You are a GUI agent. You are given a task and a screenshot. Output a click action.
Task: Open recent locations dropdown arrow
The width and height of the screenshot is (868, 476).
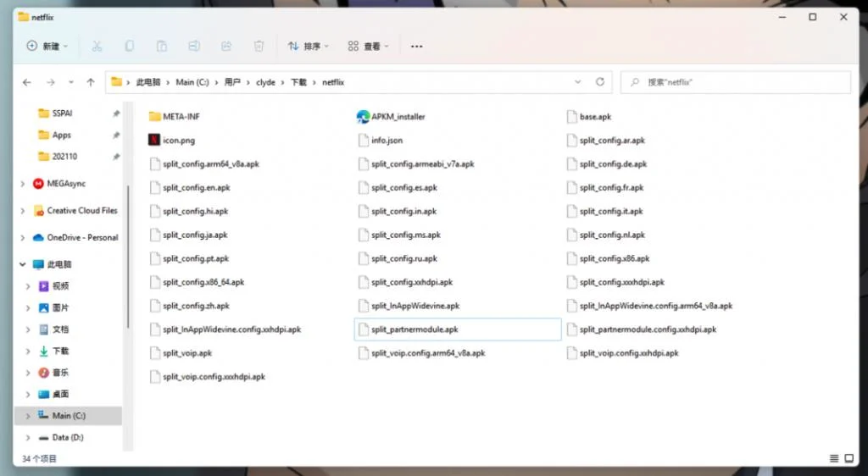tap(71, 82)
